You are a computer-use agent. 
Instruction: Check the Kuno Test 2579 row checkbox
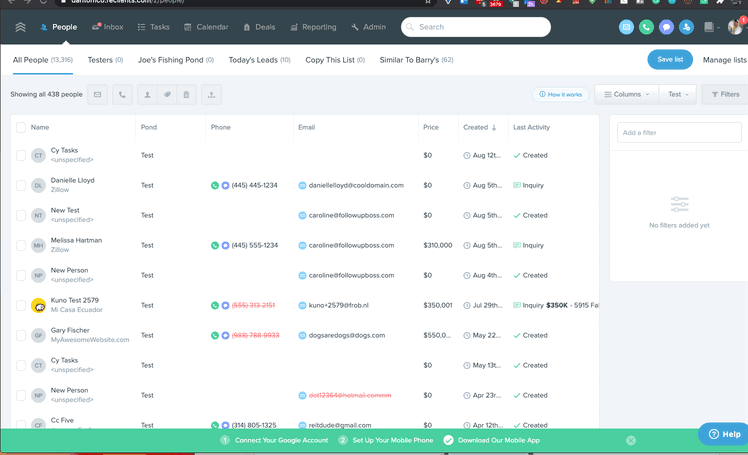point(21,305)
